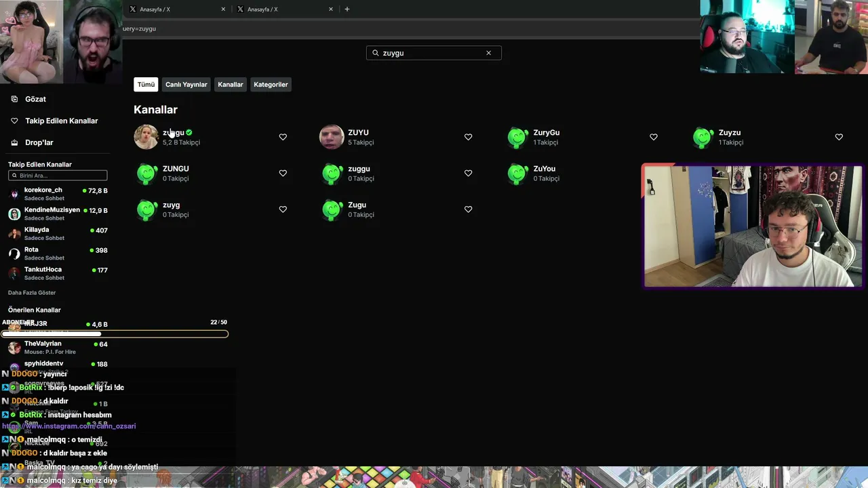Open the Zuyzu channel avatar
This screenshot has width=868, height=488.
703,137
